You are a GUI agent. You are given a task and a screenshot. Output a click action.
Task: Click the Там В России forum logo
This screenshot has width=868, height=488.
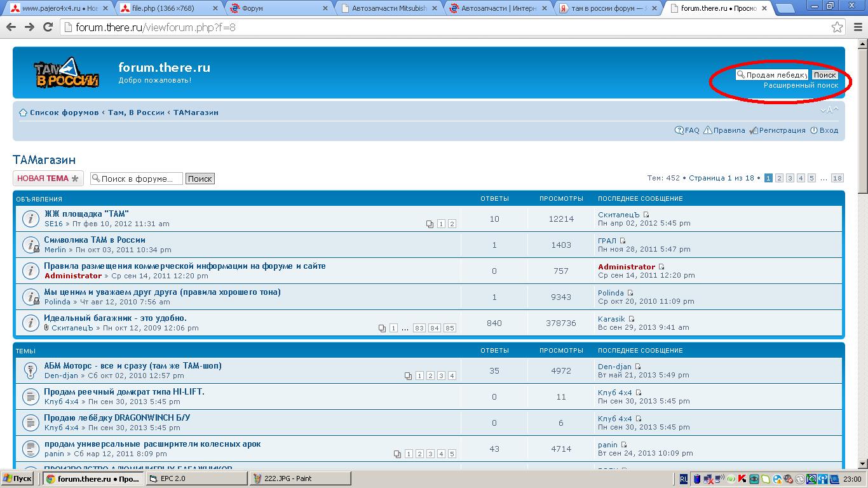coord(66,73)
